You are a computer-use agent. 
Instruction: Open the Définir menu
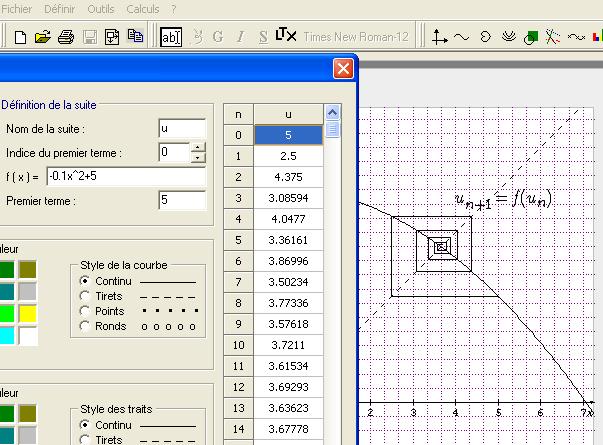[x=60, y=9]
